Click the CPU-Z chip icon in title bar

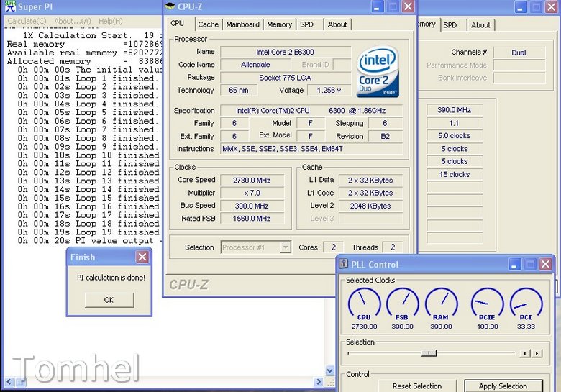(x=170, y=6)
